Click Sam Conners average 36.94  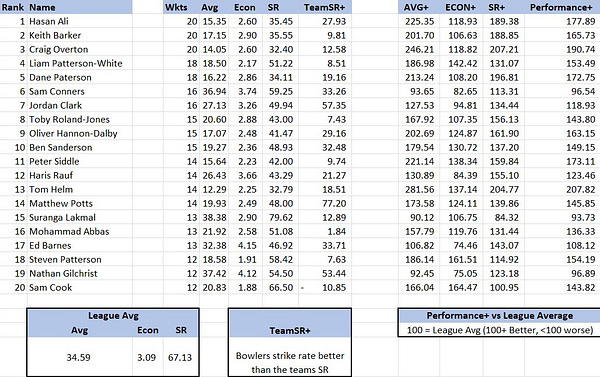214,91
